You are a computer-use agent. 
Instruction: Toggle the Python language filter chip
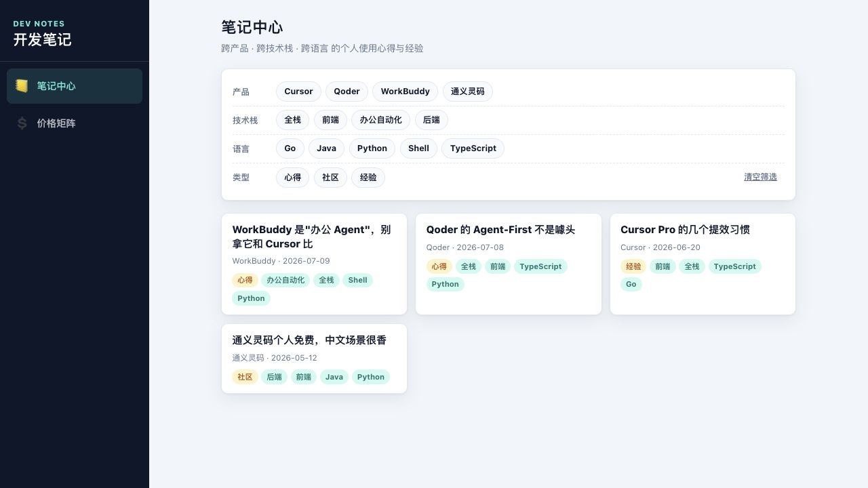click(x=372, y=148)
